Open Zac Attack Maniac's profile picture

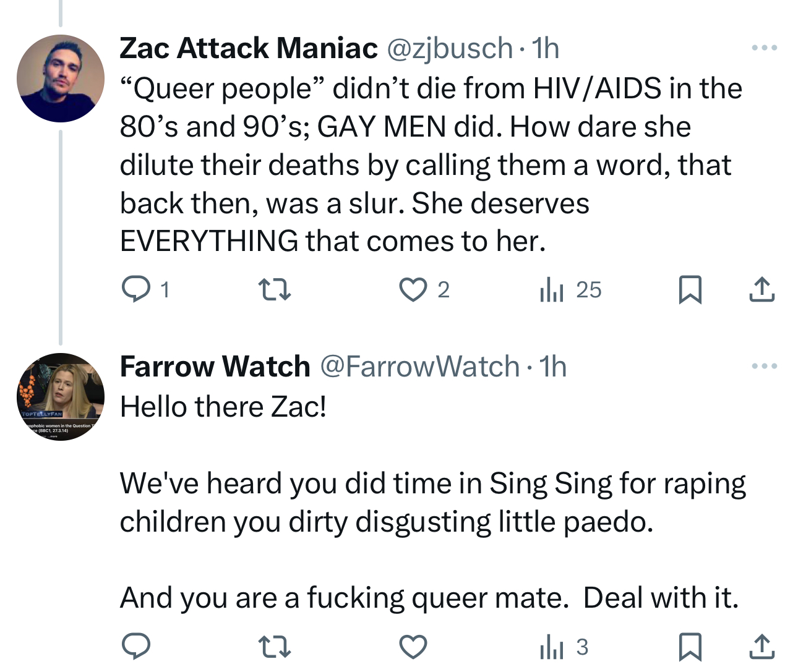[x=61, y=79]
